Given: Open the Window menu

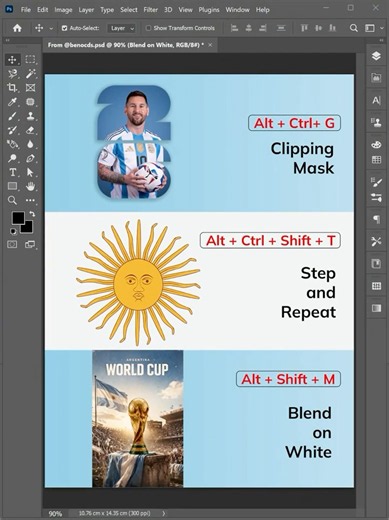Looking at the screenshot, I should coord(237,10).
